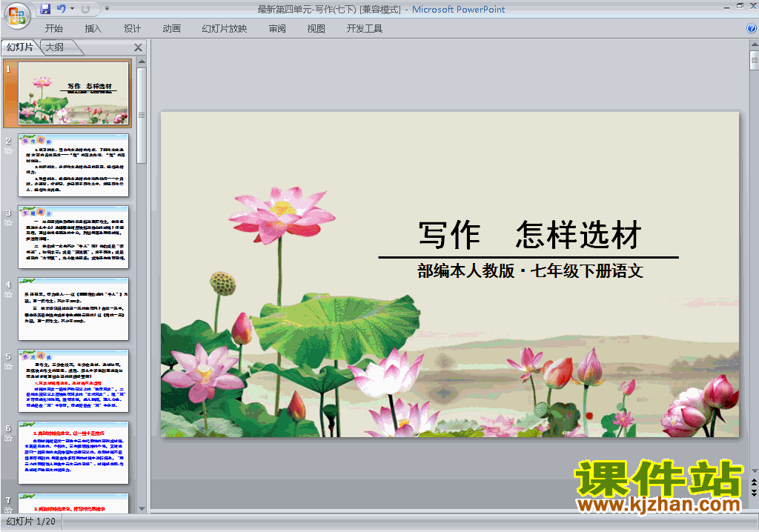Open the 审阅 ribbon tab

(277, 29)
